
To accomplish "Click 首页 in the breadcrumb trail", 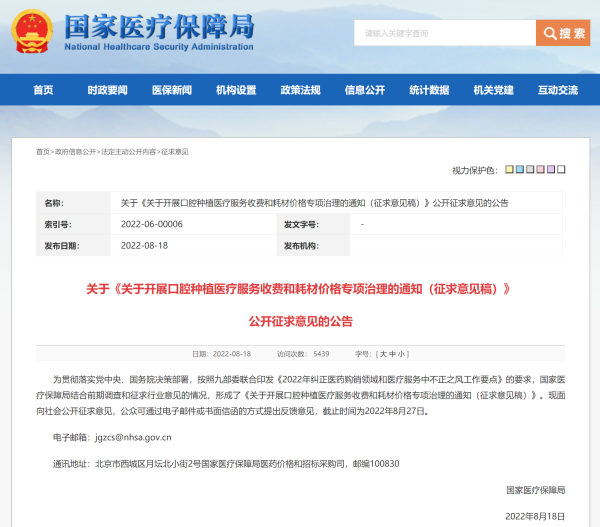I will [42, 152].
